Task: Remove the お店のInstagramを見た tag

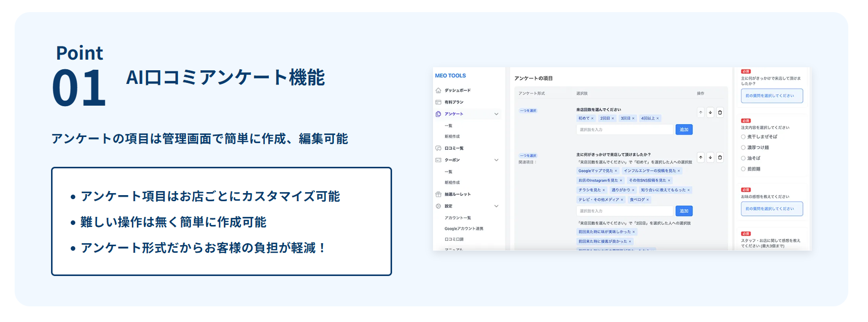Action: 621,180
